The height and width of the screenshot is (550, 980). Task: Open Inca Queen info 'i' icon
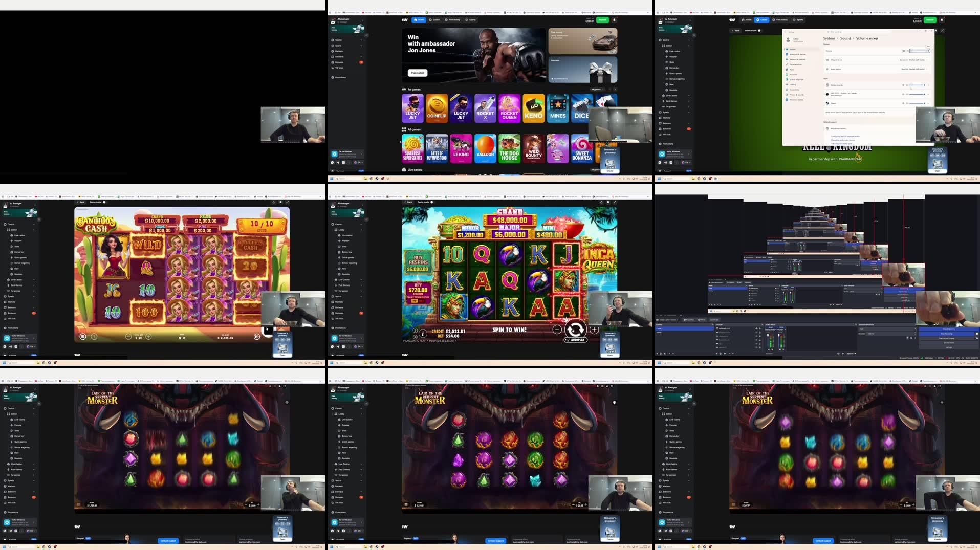(x=423, y=334)
